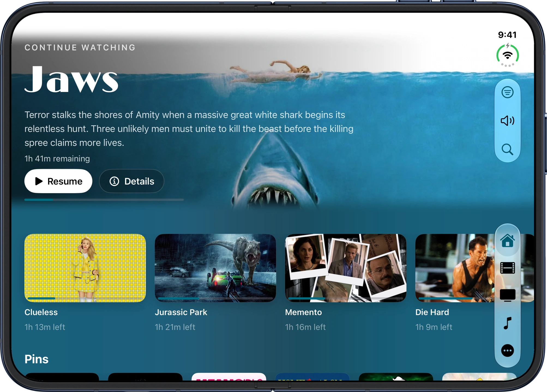Screen dimensions: 547x392
Task: Open the filter list icon in sidebar
Action: (507, 92)
